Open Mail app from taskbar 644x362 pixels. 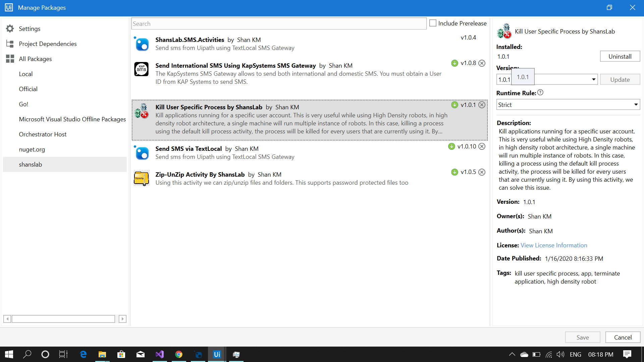pos(141,354)
